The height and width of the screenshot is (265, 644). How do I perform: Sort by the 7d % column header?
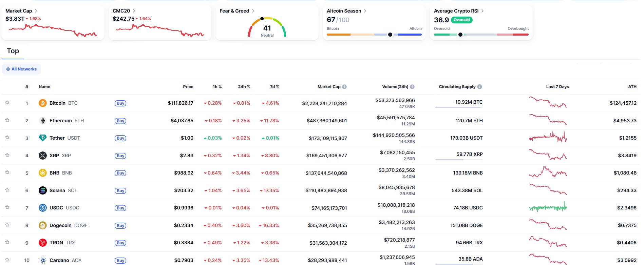tap(274, 87)
